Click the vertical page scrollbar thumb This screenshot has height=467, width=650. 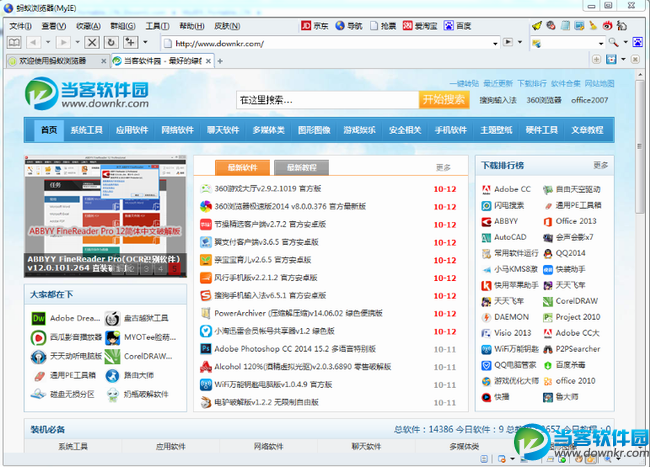point(639,147)
